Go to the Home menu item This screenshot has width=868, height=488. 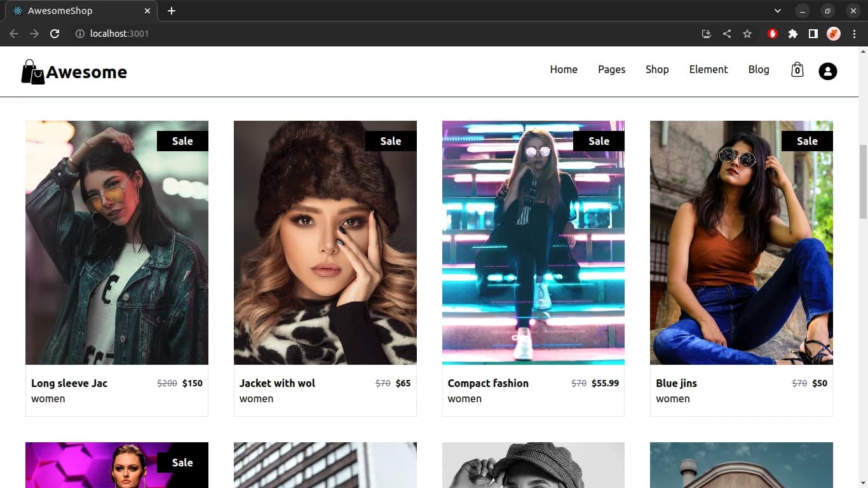[564, 69]
